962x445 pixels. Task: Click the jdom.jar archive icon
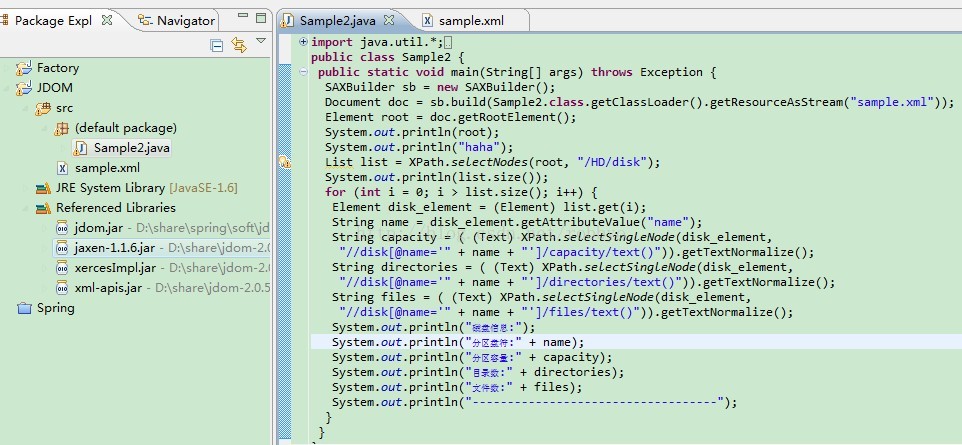pos(62,228)
